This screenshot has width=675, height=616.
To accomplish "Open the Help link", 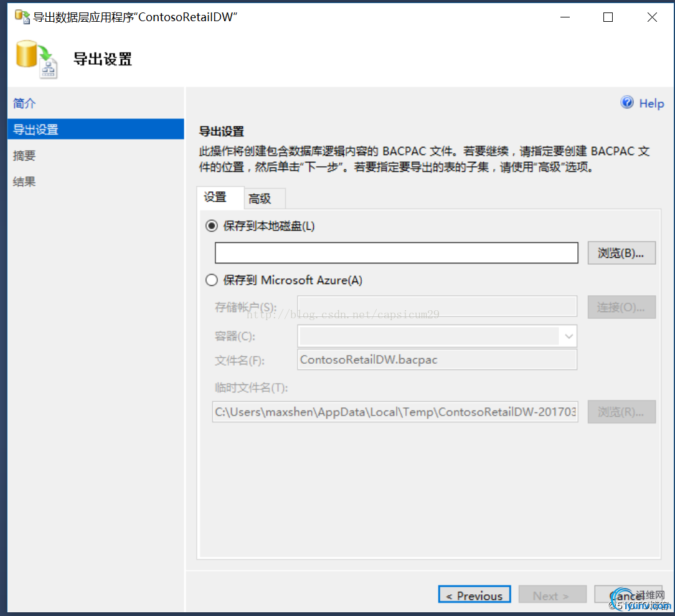I will coord(651,103).
